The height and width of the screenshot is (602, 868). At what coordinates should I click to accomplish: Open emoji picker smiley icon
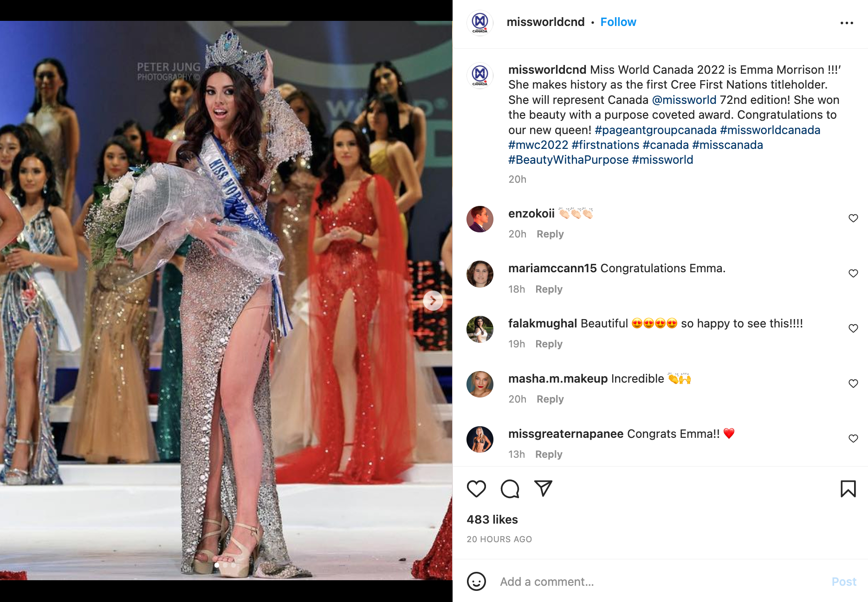coord(476,582)
